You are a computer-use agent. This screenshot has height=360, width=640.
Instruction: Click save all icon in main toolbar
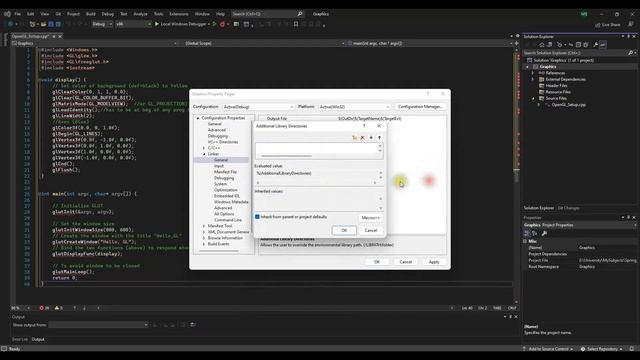click(x=58, y=24)
